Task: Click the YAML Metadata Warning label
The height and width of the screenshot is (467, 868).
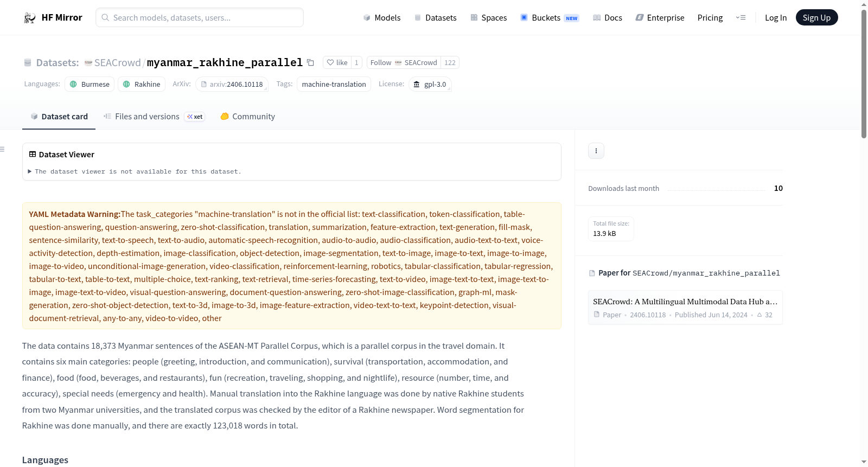Action: 75,214
